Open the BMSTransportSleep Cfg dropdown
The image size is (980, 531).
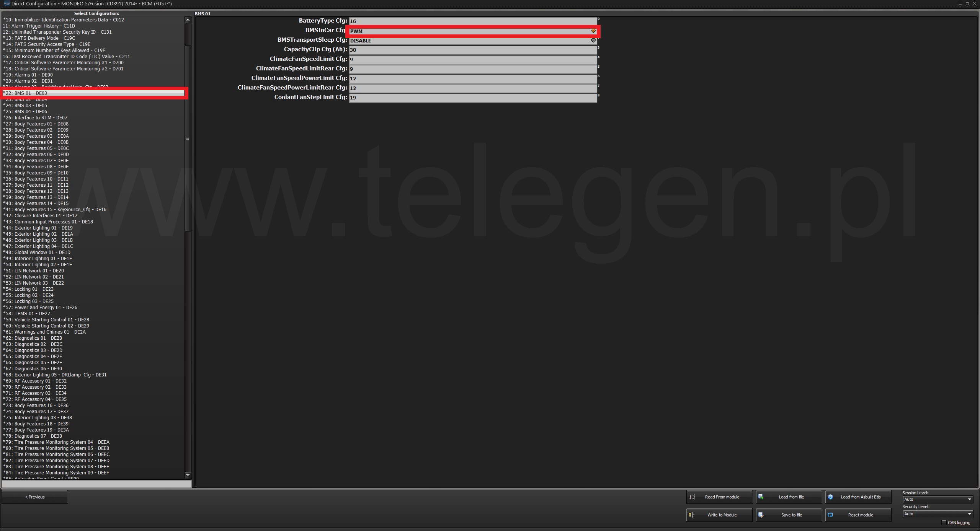pyautogui.click(x=592, y=41)
